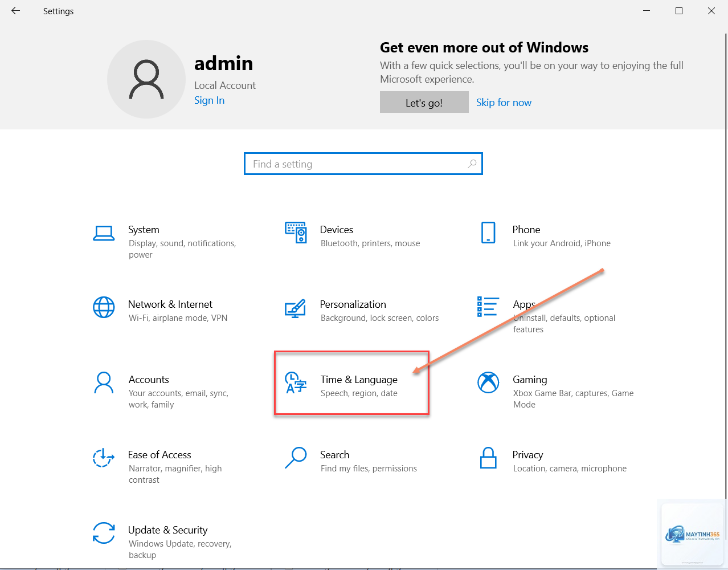Open the Privacy title text
728x570 pixels.
click(527, 455)
